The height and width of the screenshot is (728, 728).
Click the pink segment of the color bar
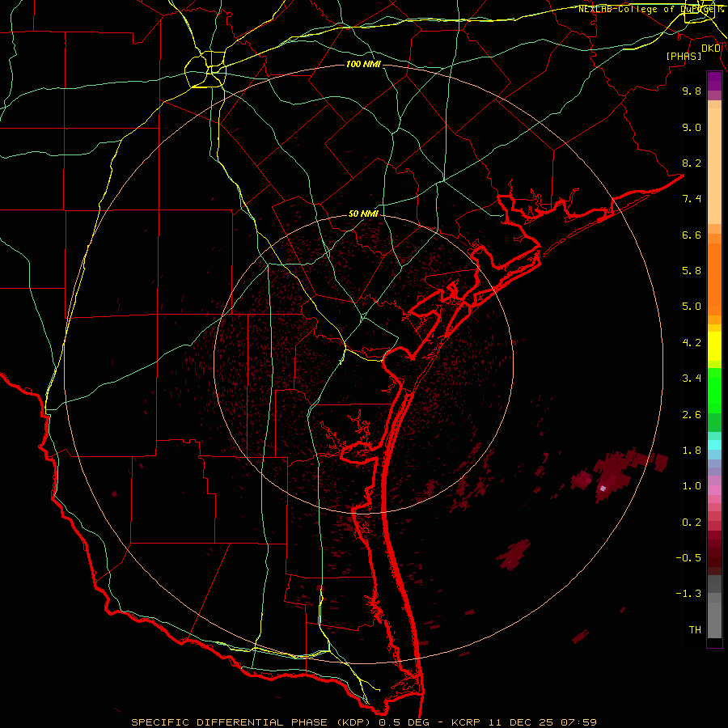click(x=714, y=490)
